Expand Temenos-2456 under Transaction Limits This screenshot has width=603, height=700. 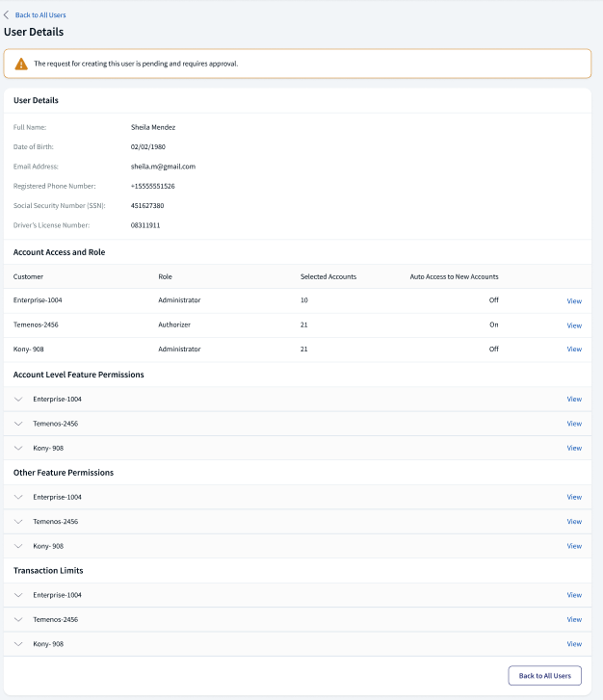pyautogui.click(x=18, y=620)
